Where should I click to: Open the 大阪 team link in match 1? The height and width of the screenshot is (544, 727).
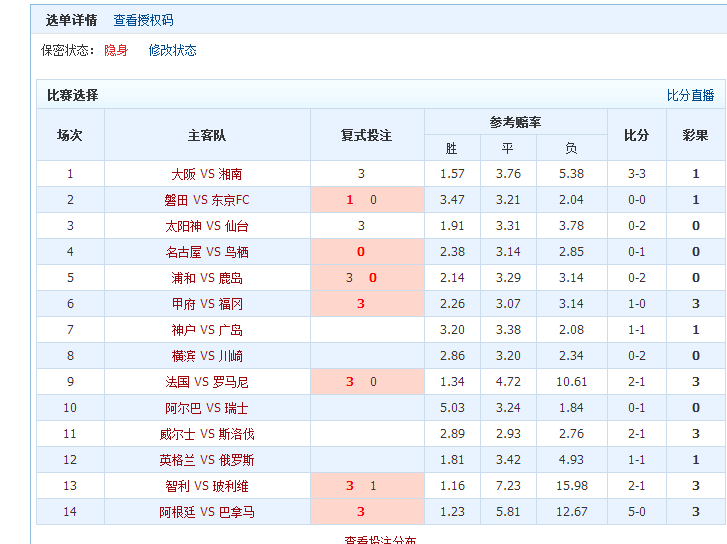(x=183, y=174)
